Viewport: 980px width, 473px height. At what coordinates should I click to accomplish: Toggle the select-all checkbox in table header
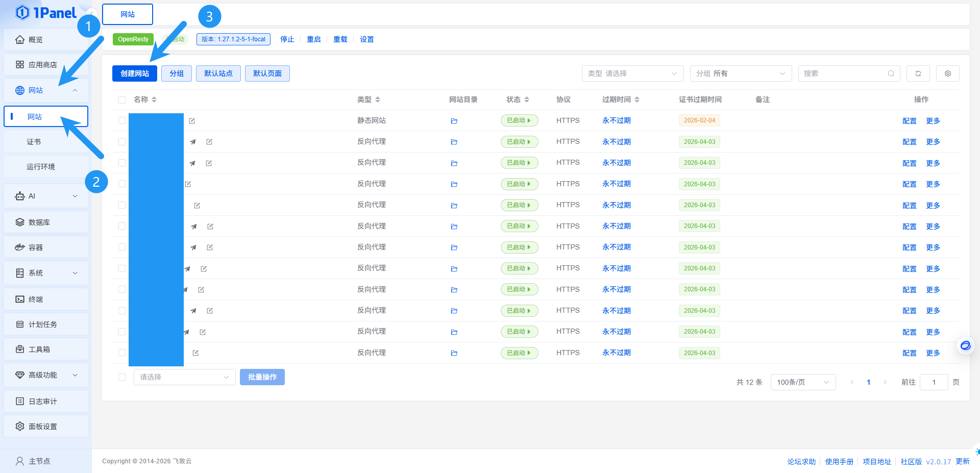pyautogui.click(x=122, y=100)
